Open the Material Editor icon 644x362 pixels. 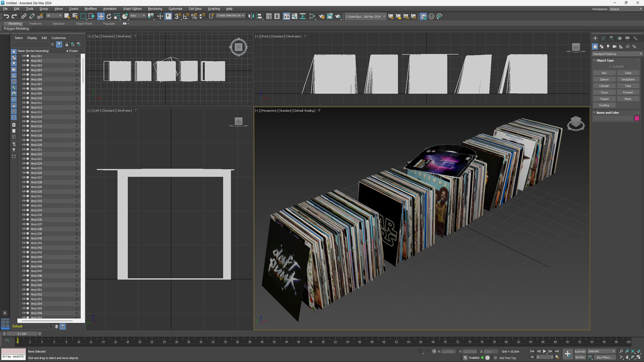click(x=312, y=16)
